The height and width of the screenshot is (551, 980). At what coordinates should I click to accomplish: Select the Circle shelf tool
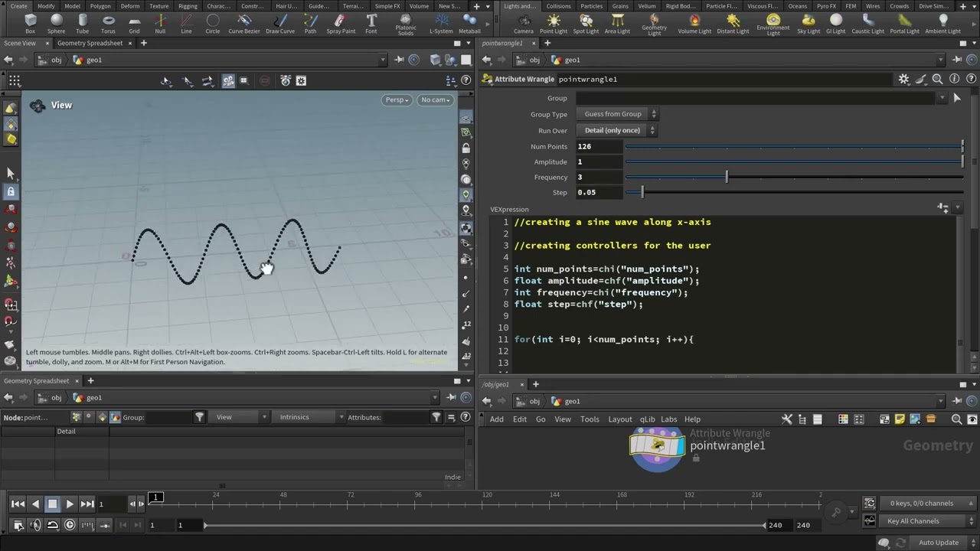coord(212,24)
